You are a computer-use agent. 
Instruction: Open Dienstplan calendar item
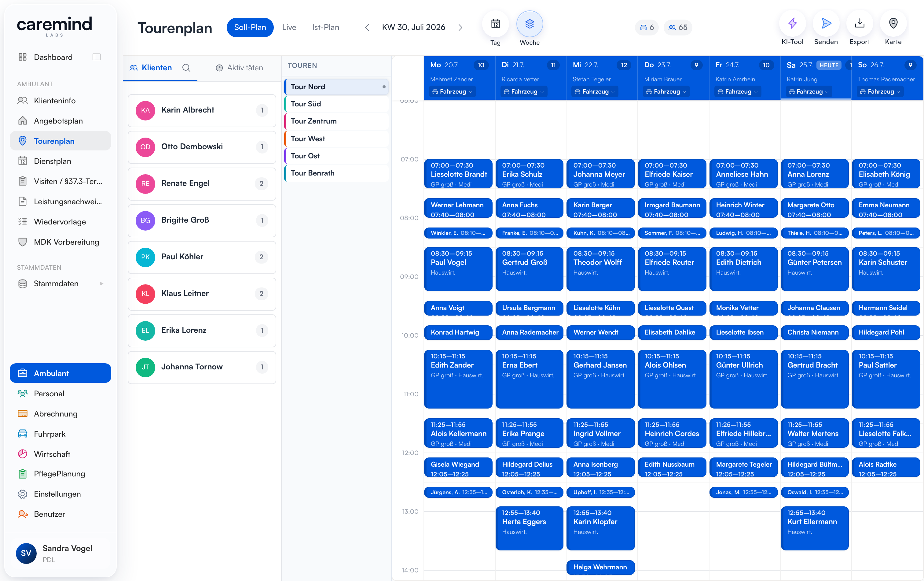(60, 161)
